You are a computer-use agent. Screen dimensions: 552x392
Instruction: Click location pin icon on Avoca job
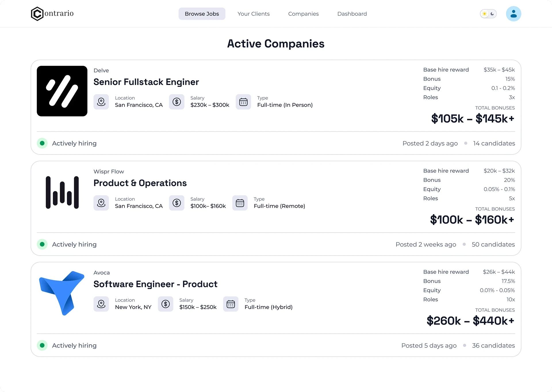click(101, 304)
